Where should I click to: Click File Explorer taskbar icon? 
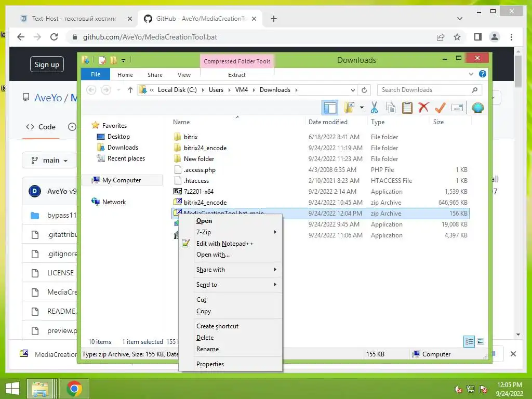point(41,389)
